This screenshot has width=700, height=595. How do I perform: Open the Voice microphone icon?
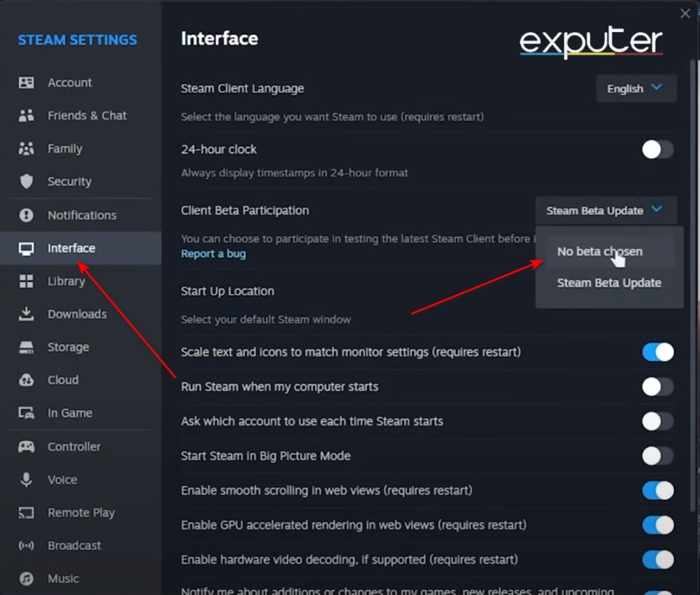point(26,479)
